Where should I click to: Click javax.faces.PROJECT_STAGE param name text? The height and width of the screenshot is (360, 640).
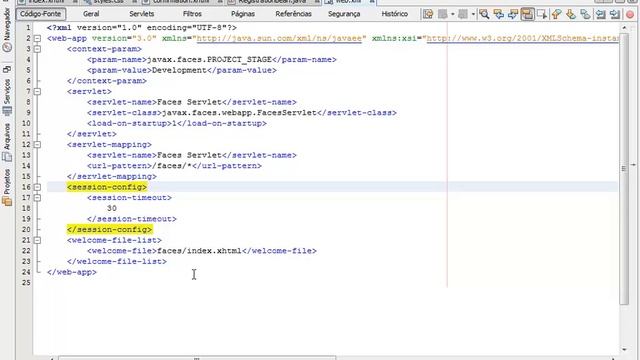point(209,60)
